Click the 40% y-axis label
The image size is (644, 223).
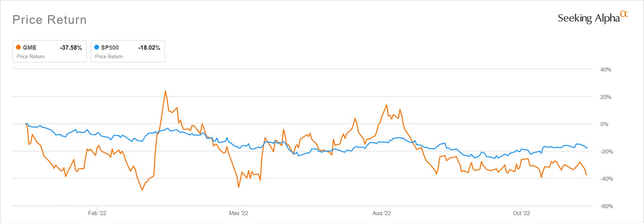(606, 69)
